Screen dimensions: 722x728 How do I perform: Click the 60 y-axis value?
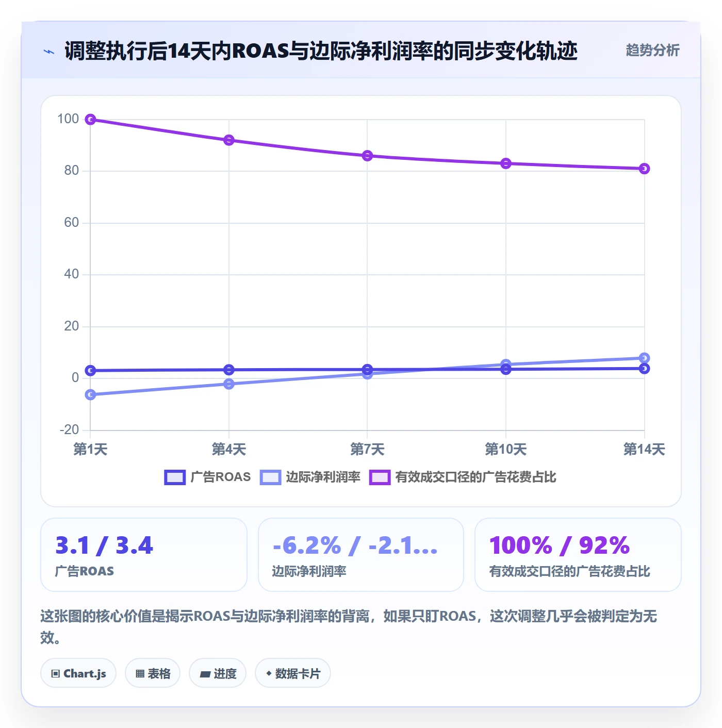point(72,223)
